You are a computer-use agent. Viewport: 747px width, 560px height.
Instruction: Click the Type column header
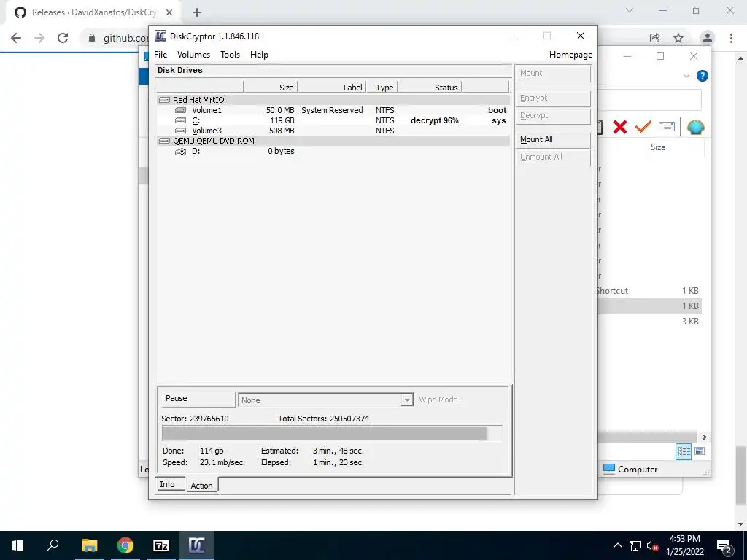[382, 87]
